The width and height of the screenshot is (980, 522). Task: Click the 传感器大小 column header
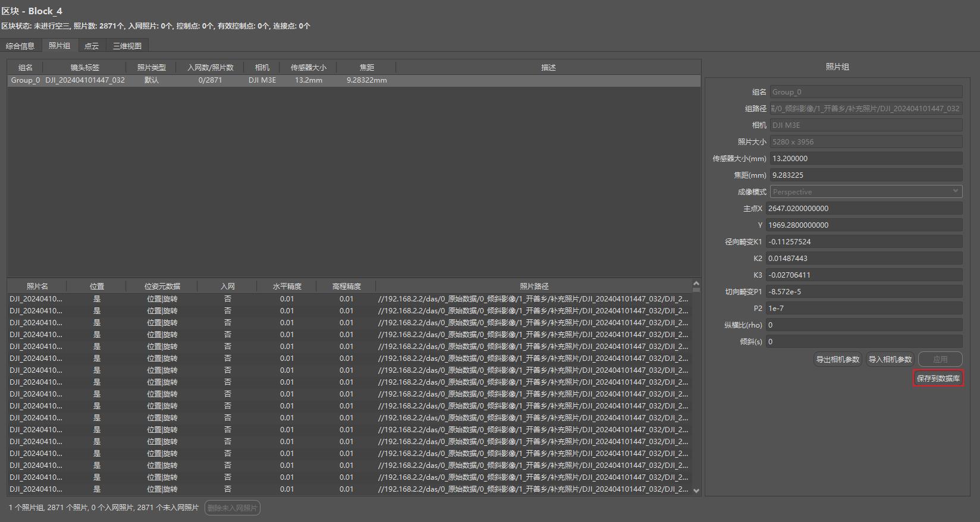308,67
